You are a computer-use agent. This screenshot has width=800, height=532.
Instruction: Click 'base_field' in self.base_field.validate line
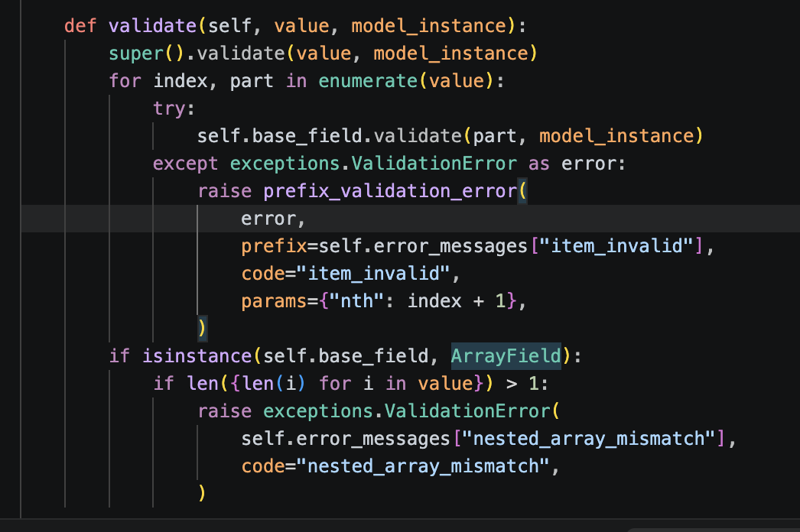pyautogui.click(x=307, y=136)
